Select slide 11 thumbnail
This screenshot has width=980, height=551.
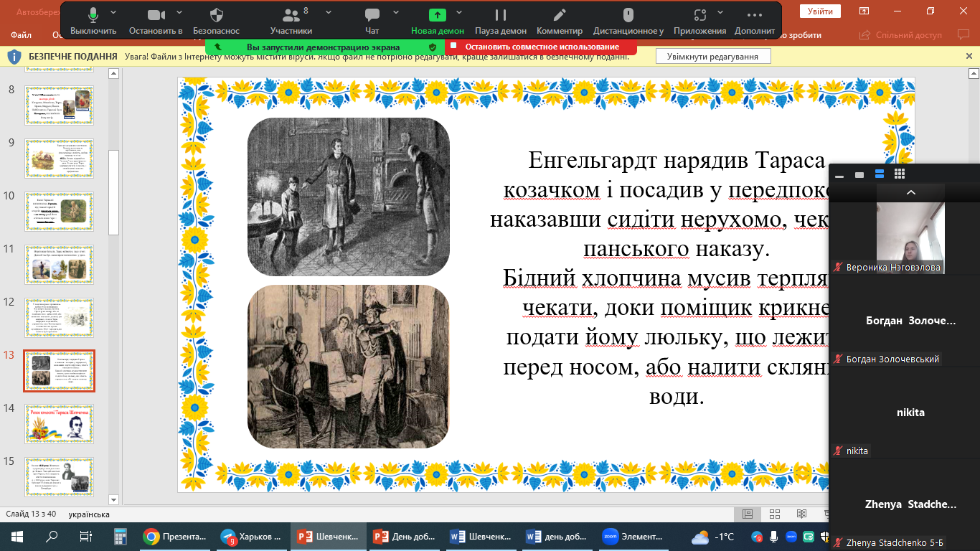point(59,264)
